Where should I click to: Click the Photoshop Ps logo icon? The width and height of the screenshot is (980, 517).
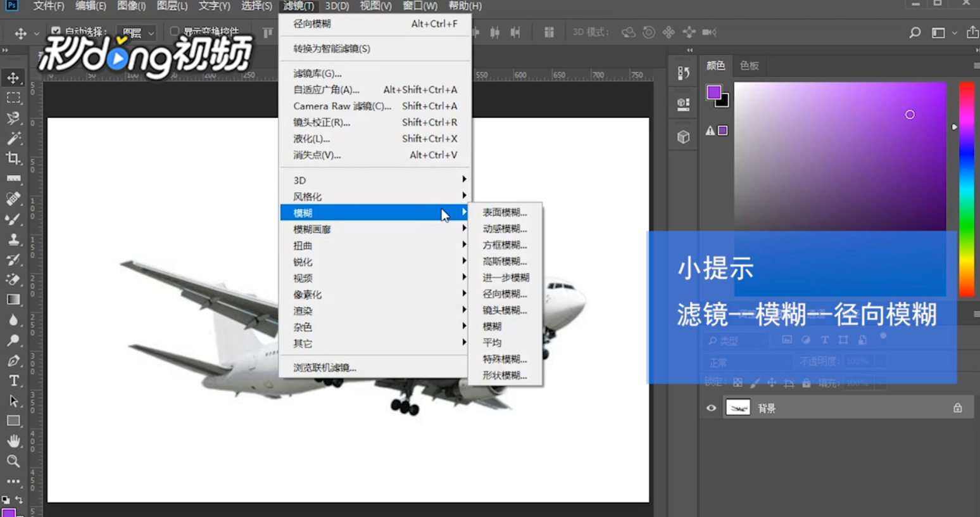click(x=11, y=6)
